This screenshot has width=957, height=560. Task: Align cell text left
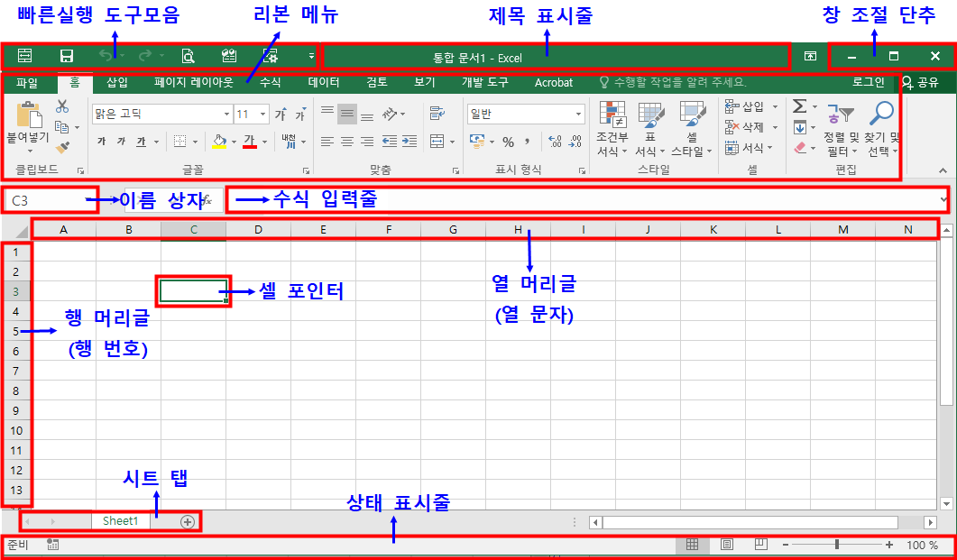327,142
